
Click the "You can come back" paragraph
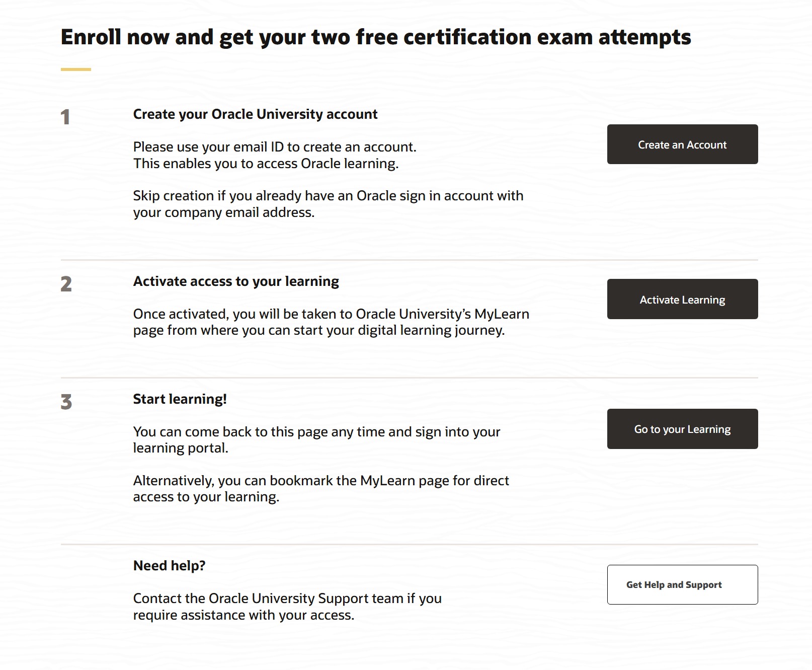[x=316, y=439]
